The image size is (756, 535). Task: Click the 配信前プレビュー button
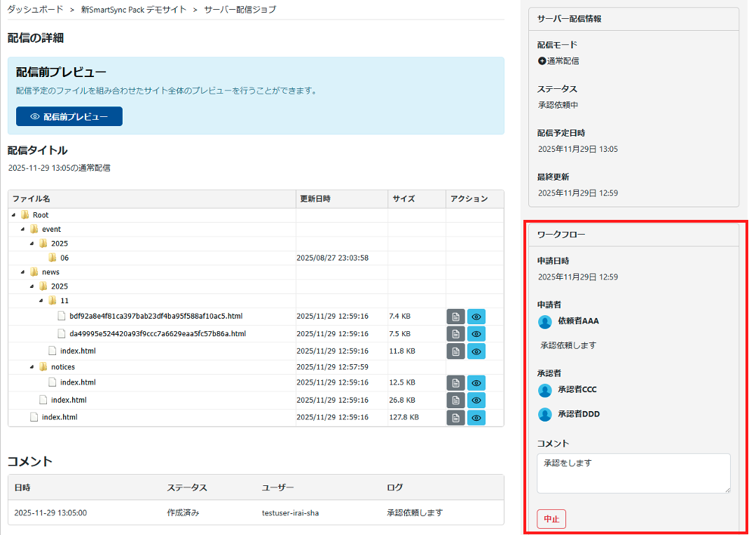69,117
